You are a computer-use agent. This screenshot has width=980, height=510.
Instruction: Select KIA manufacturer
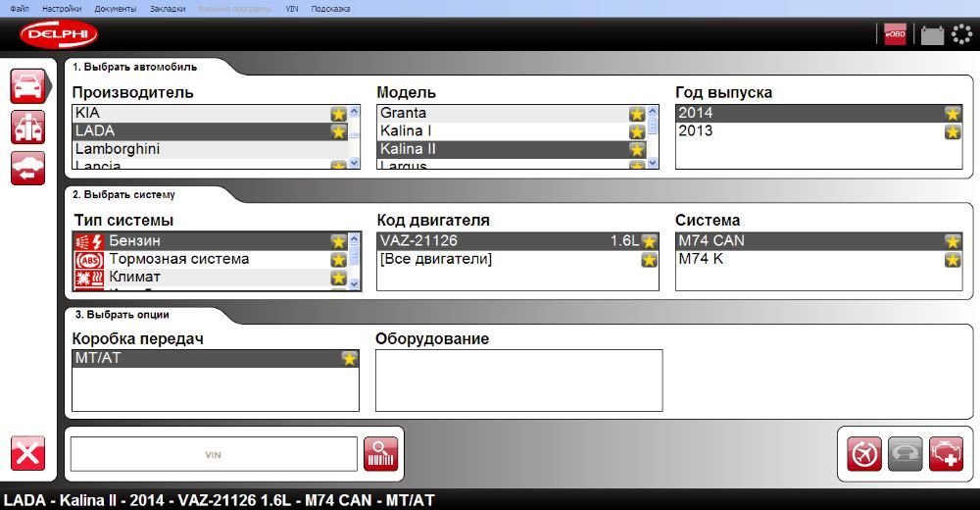tap(210, 114)
